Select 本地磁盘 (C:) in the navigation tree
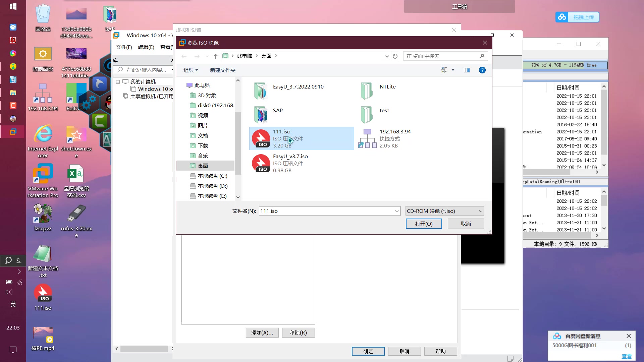This screenshot has height=362, width=644. point(209,176)
